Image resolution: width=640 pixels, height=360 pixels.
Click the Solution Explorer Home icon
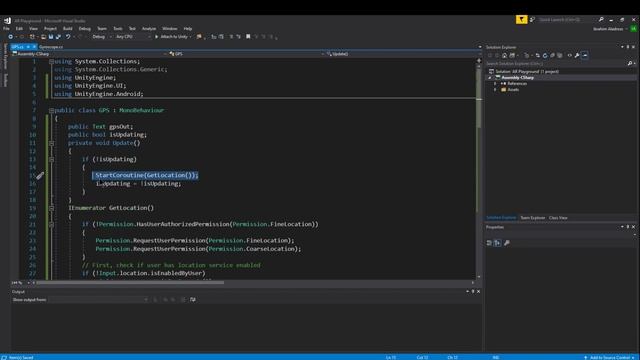(504, 56)
